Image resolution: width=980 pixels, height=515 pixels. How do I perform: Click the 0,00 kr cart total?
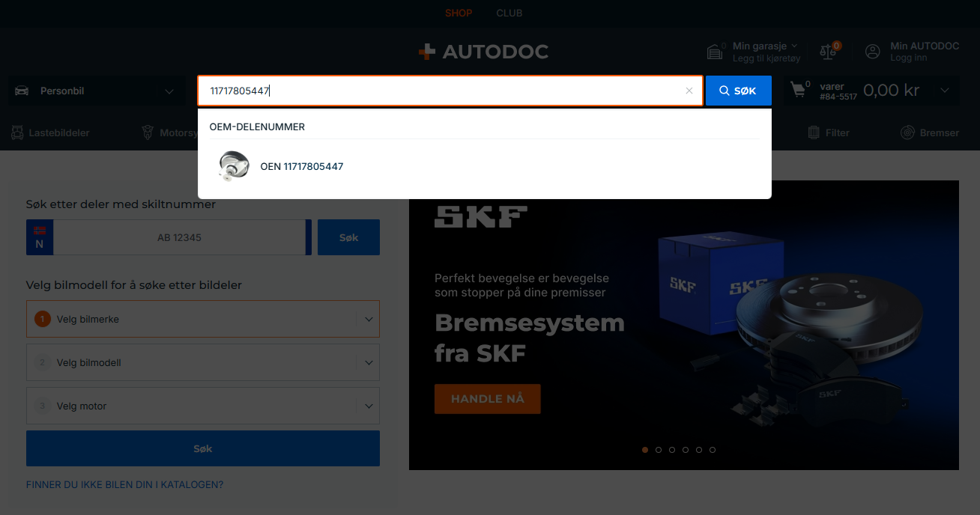pos(892,91)
